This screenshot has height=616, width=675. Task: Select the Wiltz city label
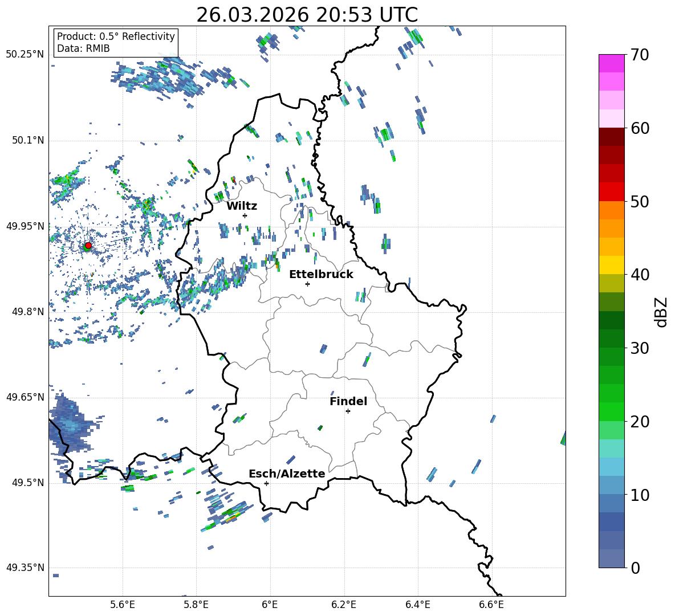pyautogui.click(x=242, y=206)
